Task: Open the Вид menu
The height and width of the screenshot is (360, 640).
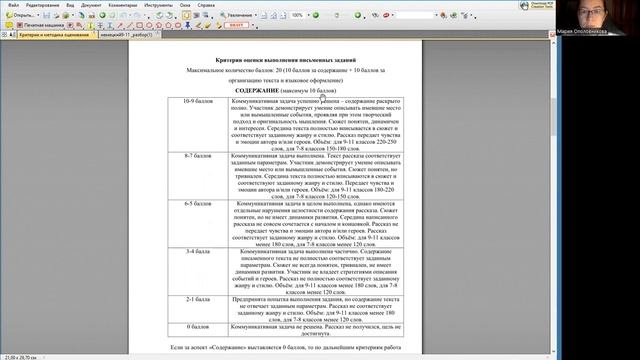Action: (70, 5)
